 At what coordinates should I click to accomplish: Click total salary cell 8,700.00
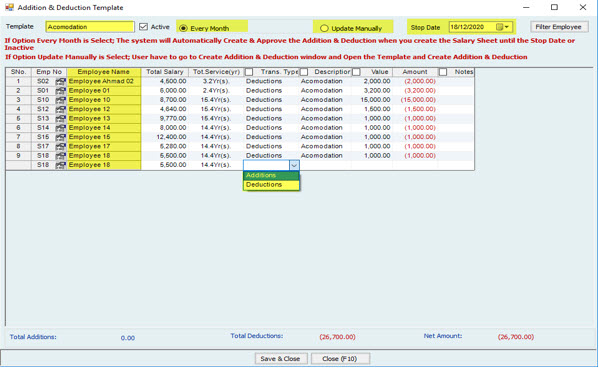(x=165, y=100)
